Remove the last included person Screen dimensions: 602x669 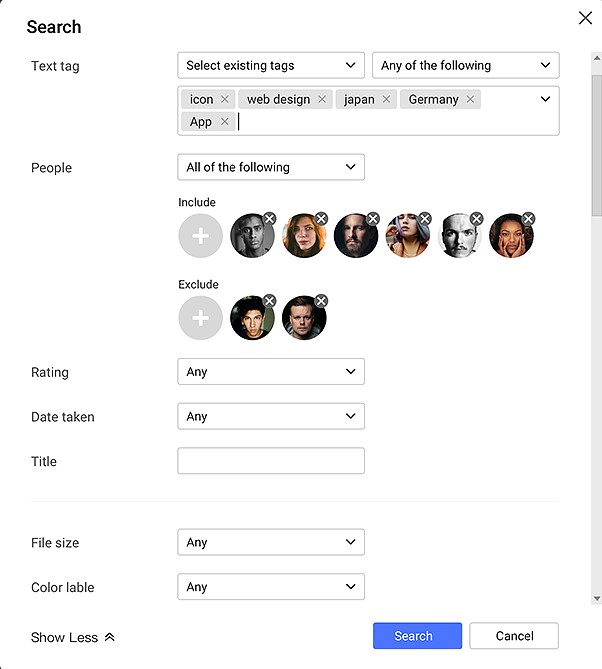528,219
